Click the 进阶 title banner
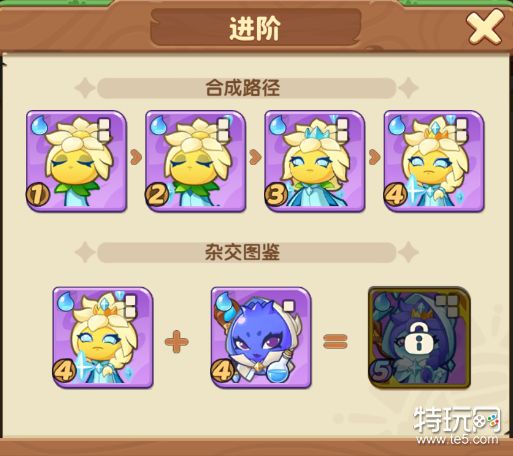513x456 pixels. point(255,28)
